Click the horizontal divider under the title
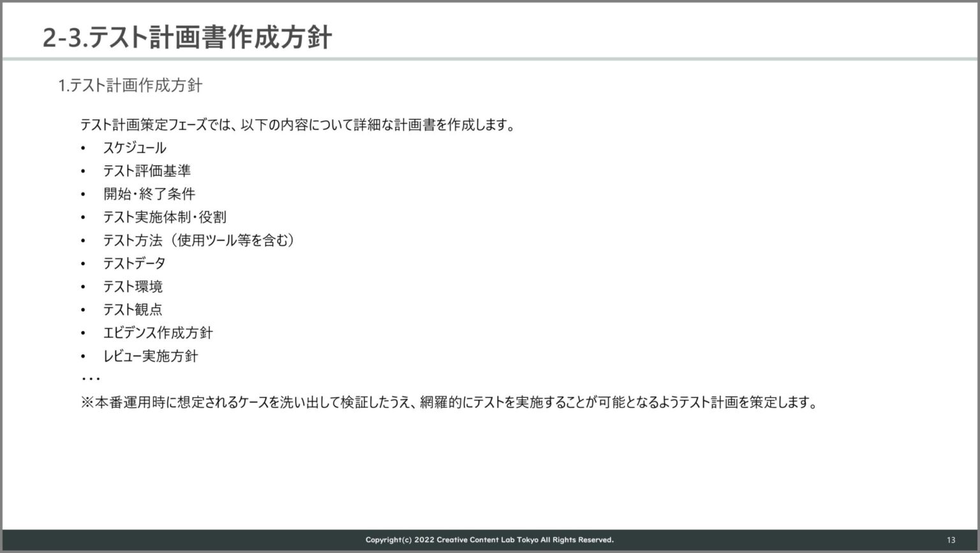Viewport: 980px width, 553px height. (x=490, y=59)
